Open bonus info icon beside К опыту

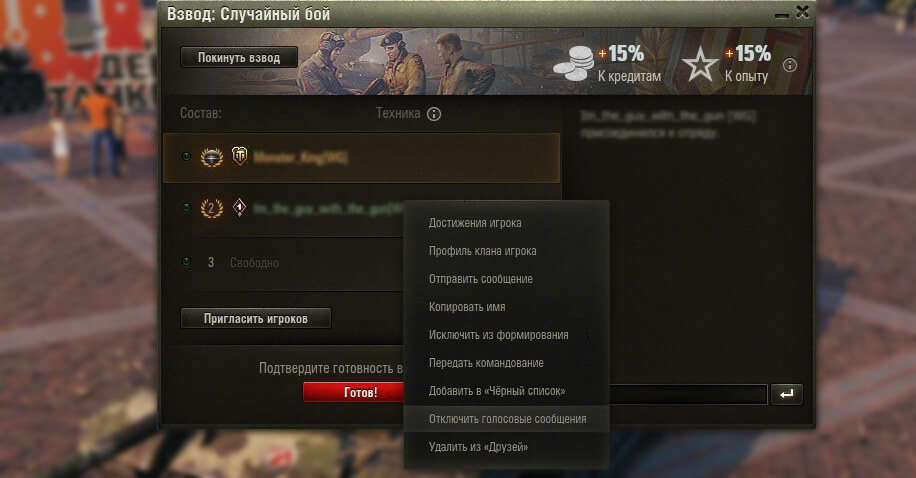(x=790, y=65)
